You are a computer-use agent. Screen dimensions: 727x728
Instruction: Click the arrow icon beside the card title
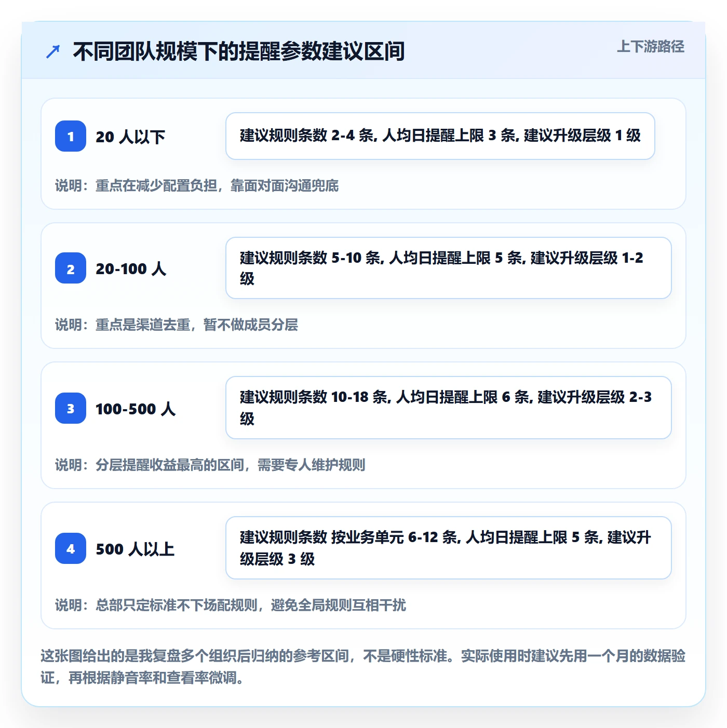[x=53, y=51]
